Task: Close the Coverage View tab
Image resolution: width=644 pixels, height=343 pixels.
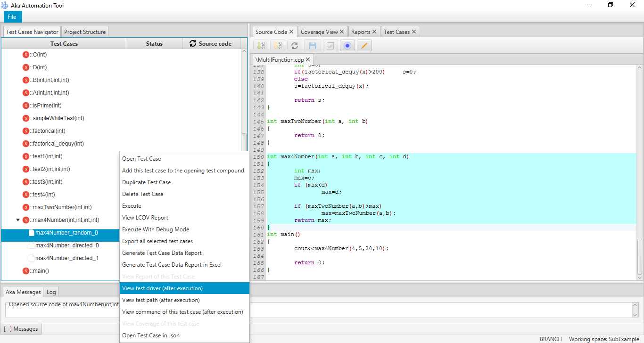Action: click(342, 32)
